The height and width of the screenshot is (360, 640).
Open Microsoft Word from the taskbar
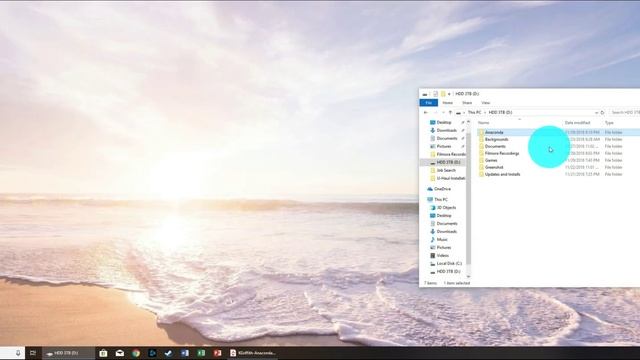[185, 353]
